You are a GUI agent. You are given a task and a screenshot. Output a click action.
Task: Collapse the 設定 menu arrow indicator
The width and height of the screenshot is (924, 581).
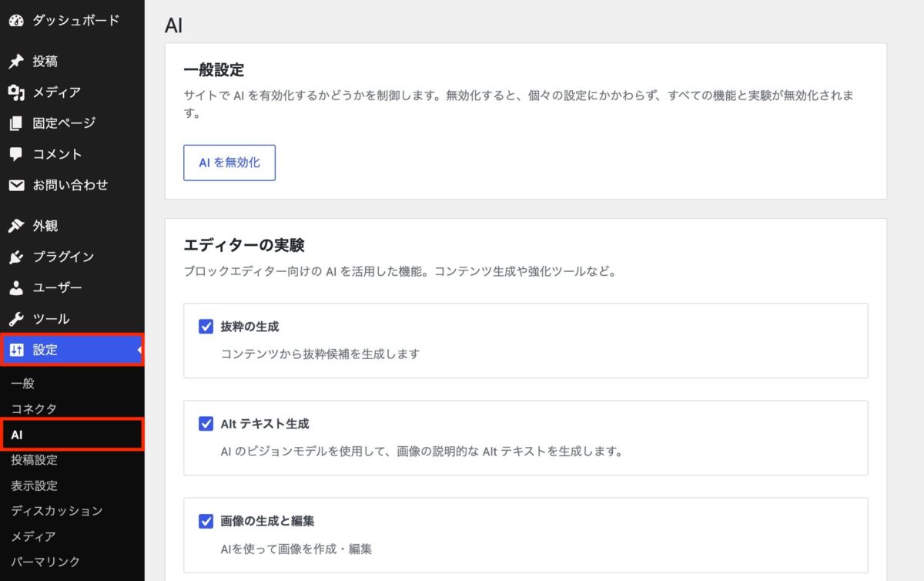tap(140, 351)
